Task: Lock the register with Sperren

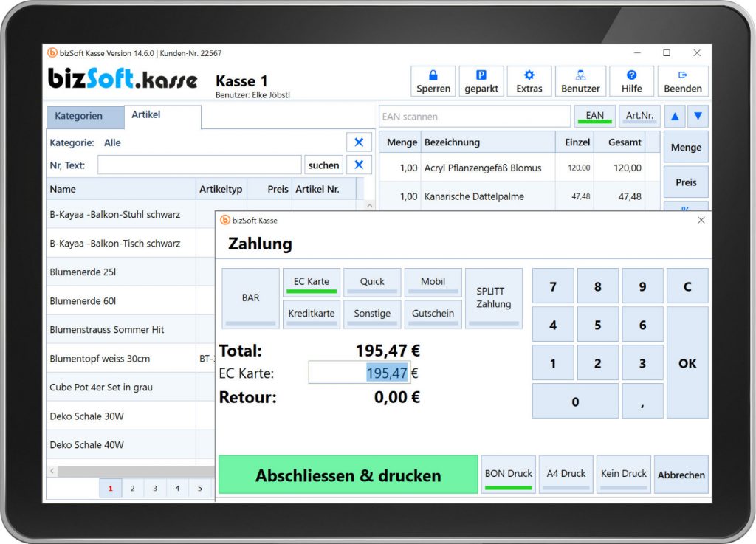Action: point(433,81)
